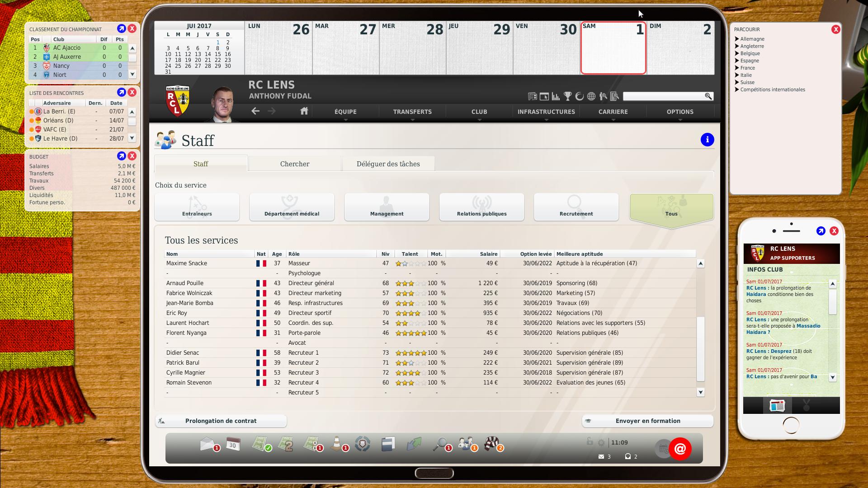Click the budget section info icon
Viewport: 868px width, 488px height.
pyautogui.click(x=122, y=156)
